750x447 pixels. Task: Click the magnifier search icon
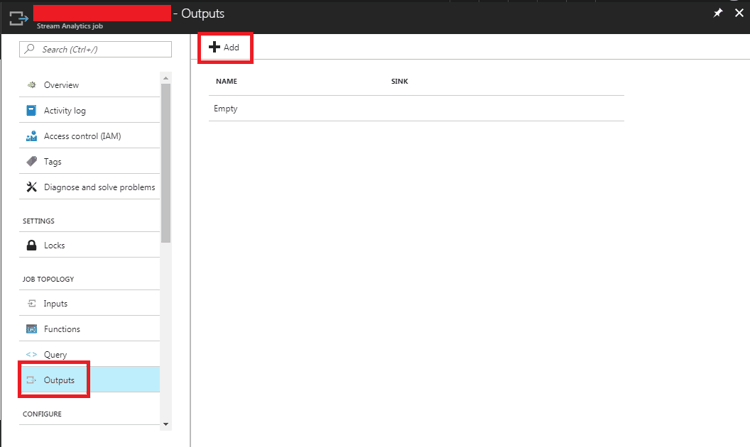click(30, 49)
